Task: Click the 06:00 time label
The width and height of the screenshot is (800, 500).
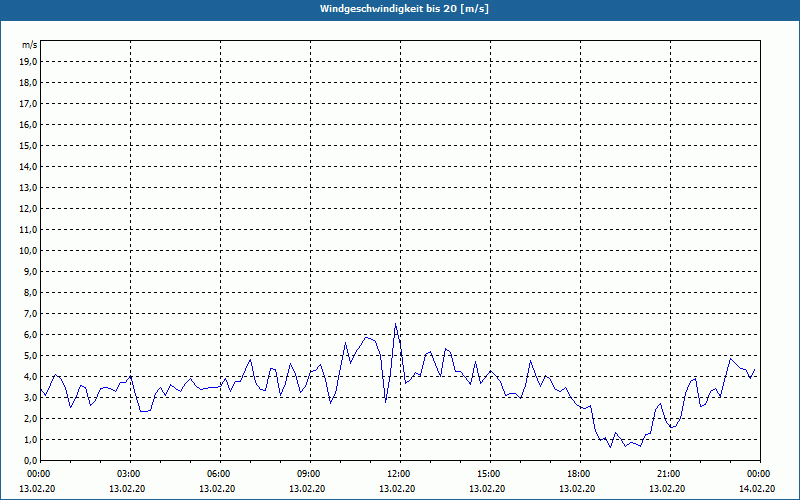Action: pos(220,474)
